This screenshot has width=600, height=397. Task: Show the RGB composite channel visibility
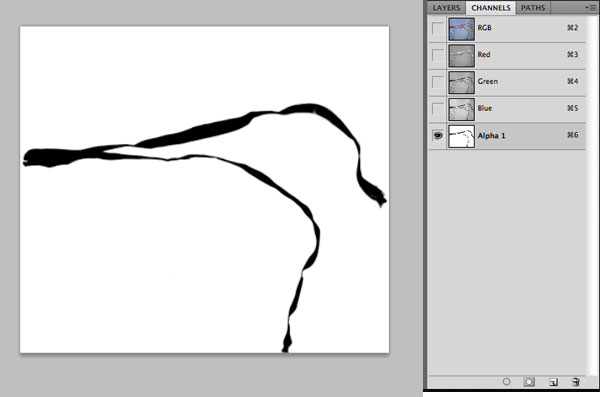[437, 29]
